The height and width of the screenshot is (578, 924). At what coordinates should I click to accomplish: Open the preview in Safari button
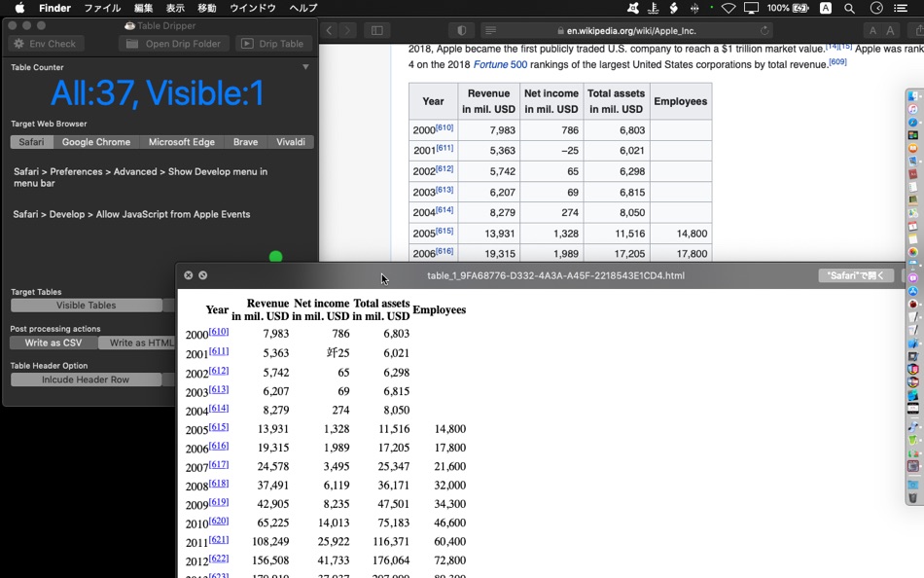(856, 275)
